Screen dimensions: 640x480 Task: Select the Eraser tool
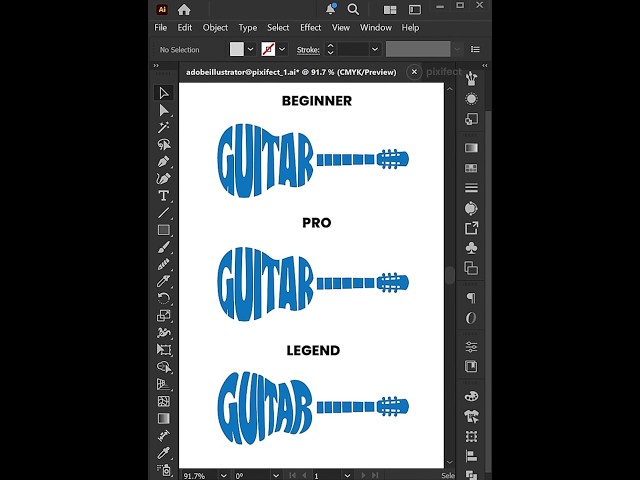[164, 281]
